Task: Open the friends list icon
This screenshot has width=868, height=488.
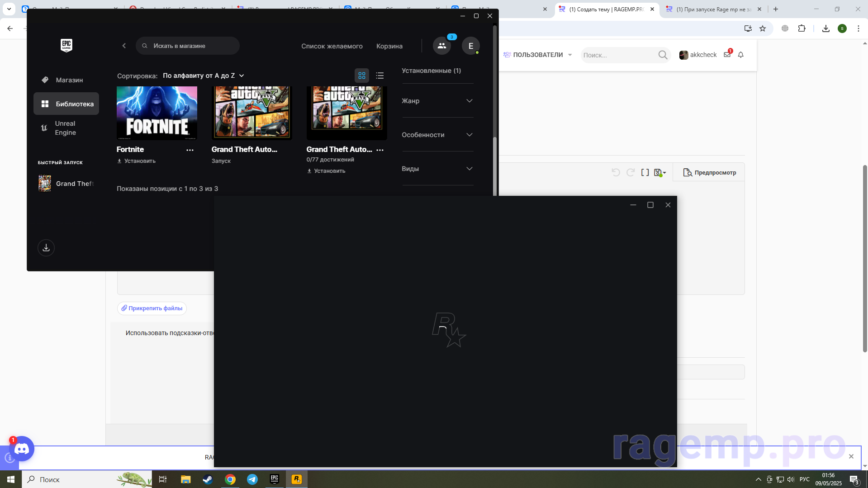Action: pyautogui.click(x=441, y=46)
